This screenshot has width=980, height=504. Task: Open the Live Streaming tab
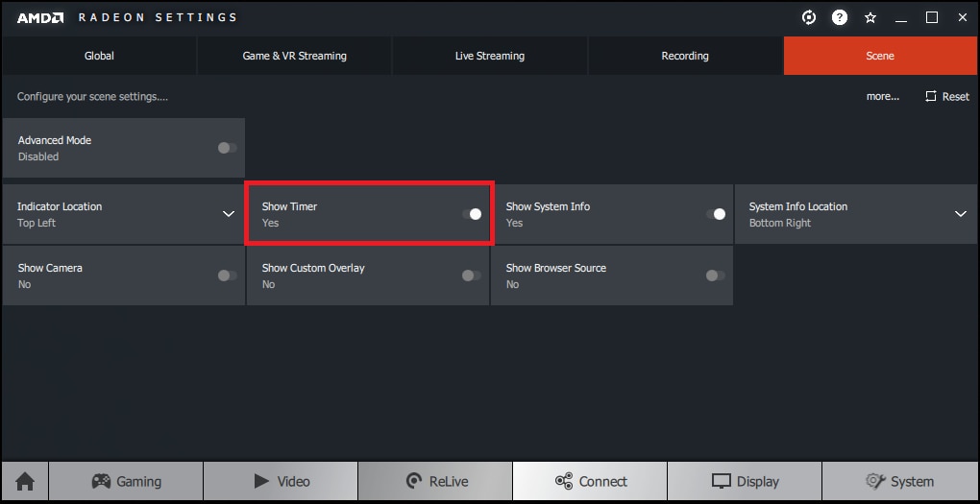tap(490, 56)
